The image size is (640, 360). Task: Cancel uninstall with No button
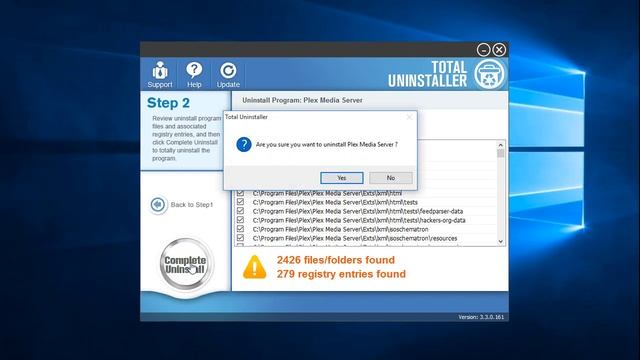tap(391, 178)
